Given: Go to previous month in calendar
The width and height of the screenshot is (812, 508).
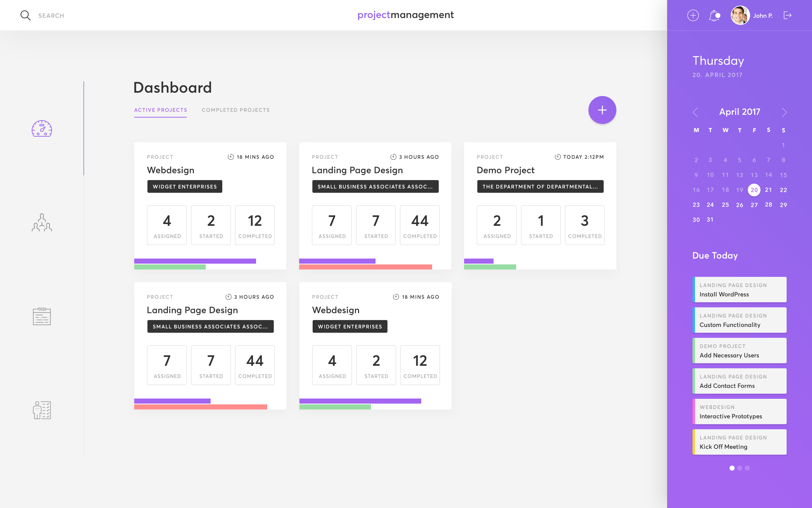Looking at the screenshot, I should 695,112.
